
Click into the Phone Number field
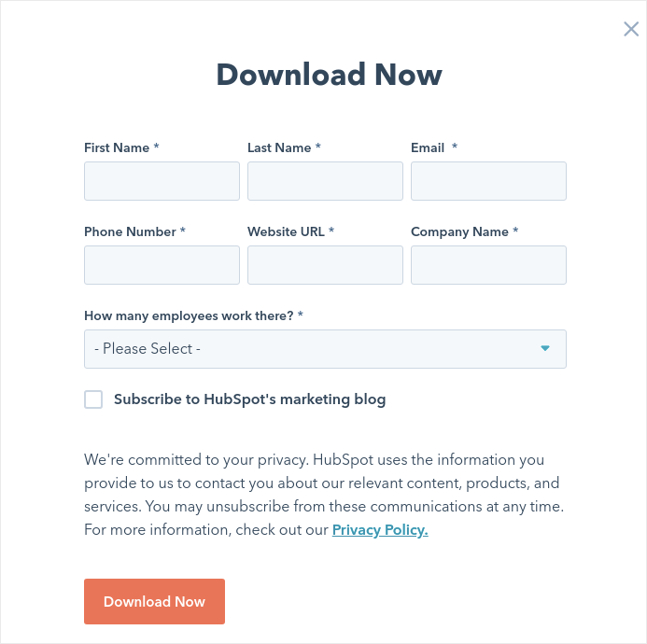162,265
